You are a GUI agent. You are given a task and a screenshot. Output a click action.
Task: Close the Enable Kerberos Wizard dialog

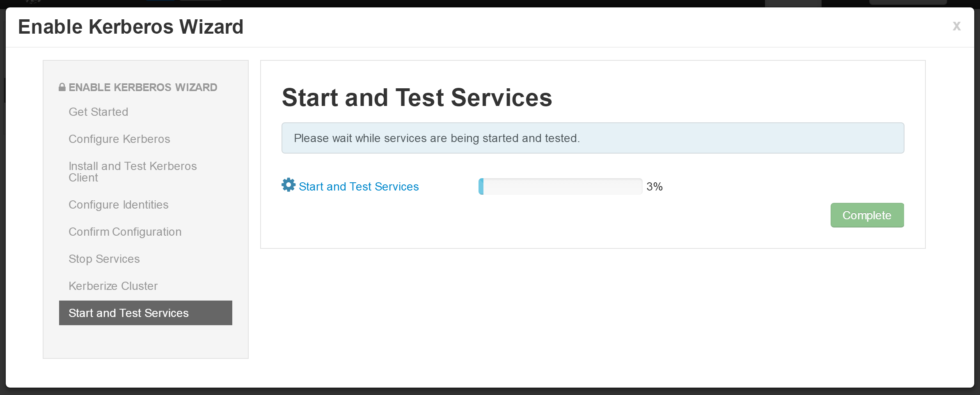pyautogui.click(x=956, y=26)
